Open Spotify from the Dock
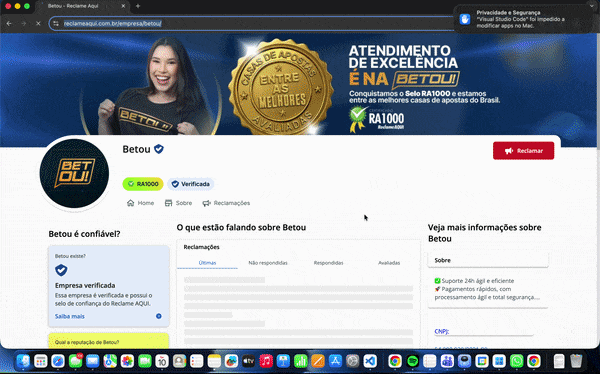600x374 pixels. point(412,361)
